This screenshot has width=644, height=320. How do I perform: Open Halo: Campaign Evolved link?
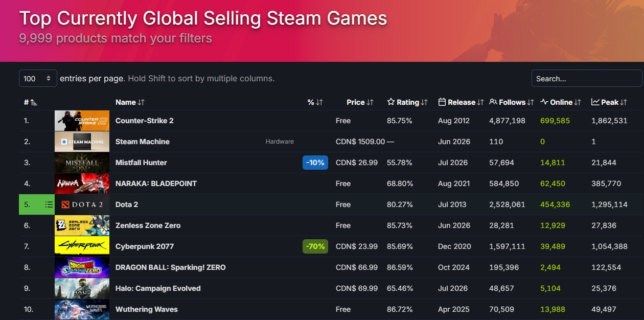point(158,288)
